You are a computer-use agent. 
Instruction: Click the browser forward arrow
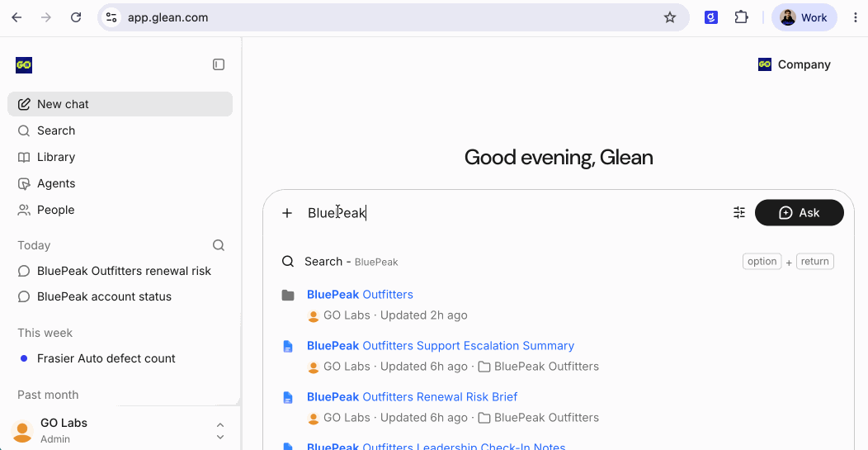pos(46,17)
